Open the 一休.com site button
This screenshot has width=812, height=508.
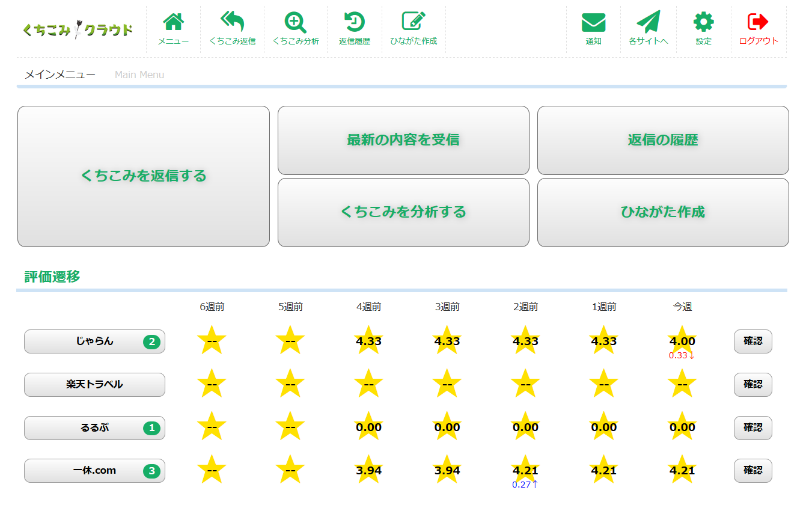pos(94,471)
